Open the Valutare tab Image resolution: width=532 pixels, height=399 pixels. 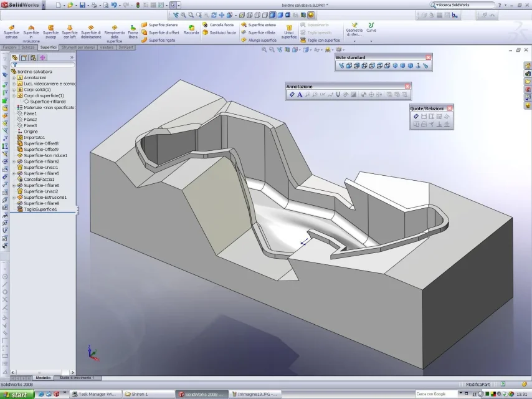tap(107, 47)
